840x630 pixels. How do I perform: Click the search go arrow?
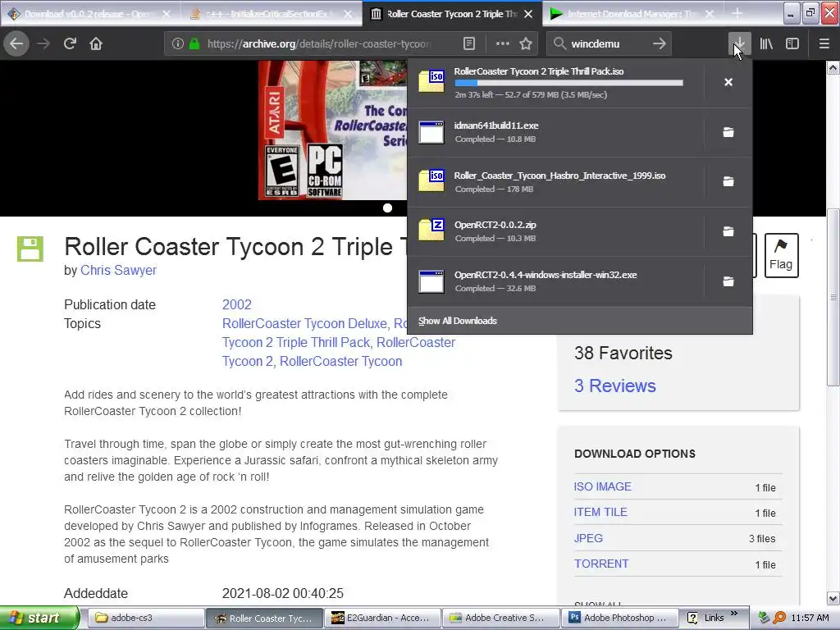(660, 43)
